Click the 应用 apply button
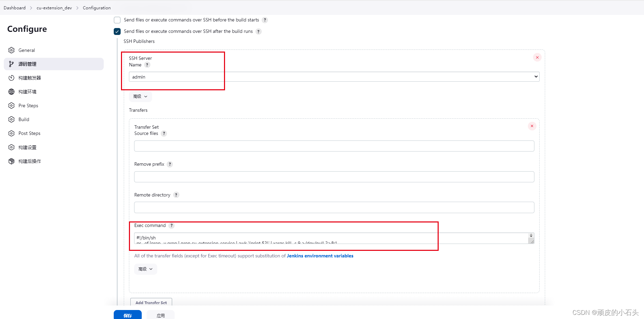 160,315
